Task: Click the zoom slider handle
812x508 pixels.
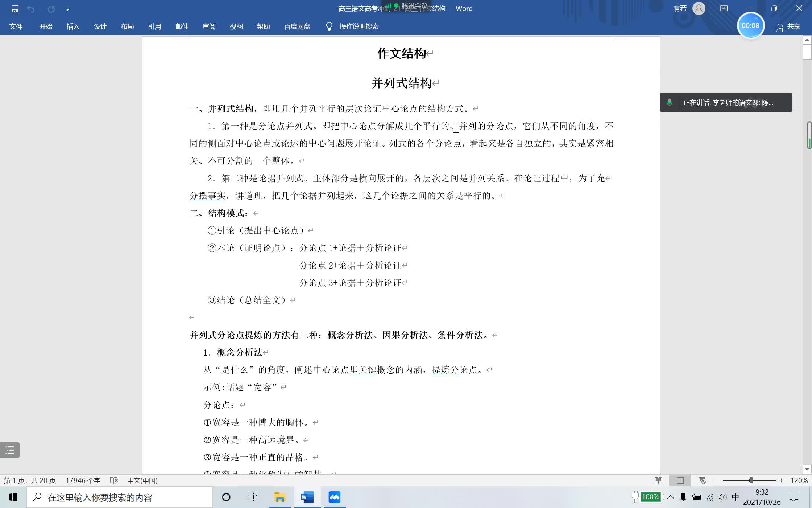Action: pyautogui.click(x=751, y=480)
